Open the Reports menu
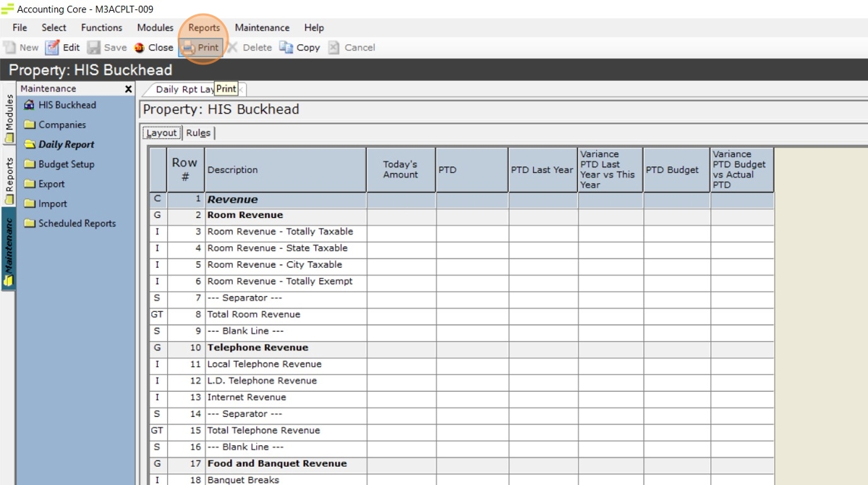Image resolution: width=868 pixels, height=485 pixels. coord(204,28)
